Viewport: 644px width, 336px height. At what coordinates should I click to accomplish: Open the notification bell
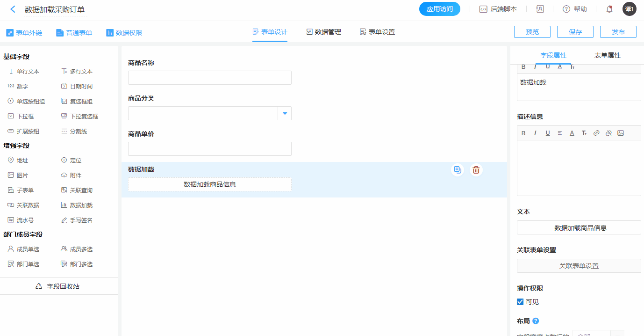coord(609,9)
